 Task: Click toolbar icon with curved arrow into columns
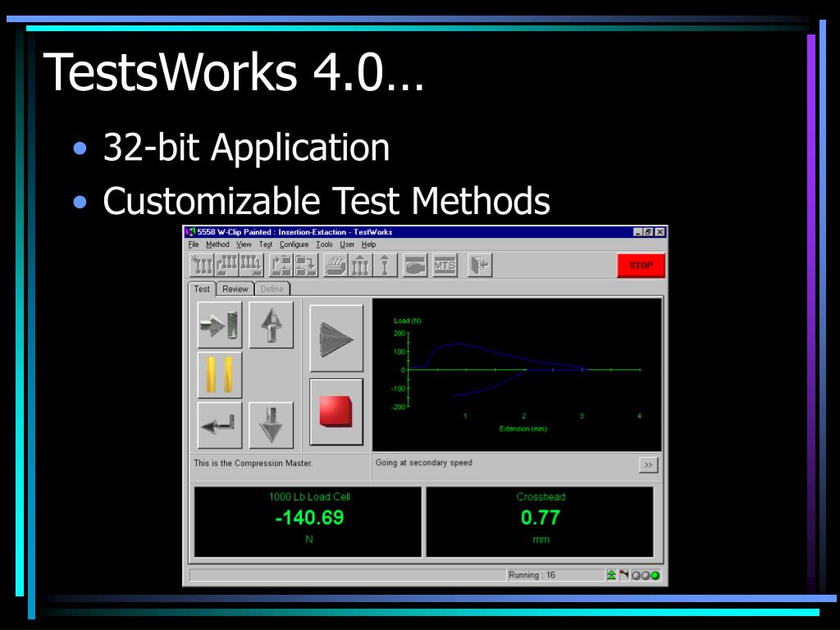coord(226,265)
